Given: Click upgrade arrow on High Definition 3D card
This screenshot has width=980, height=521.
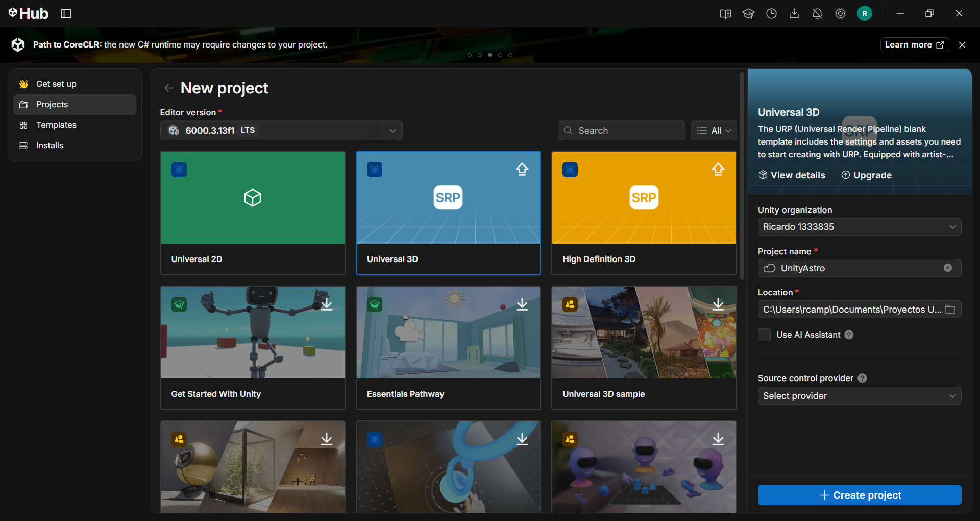Looking at the screenshot, I should (x=718, y=169).
